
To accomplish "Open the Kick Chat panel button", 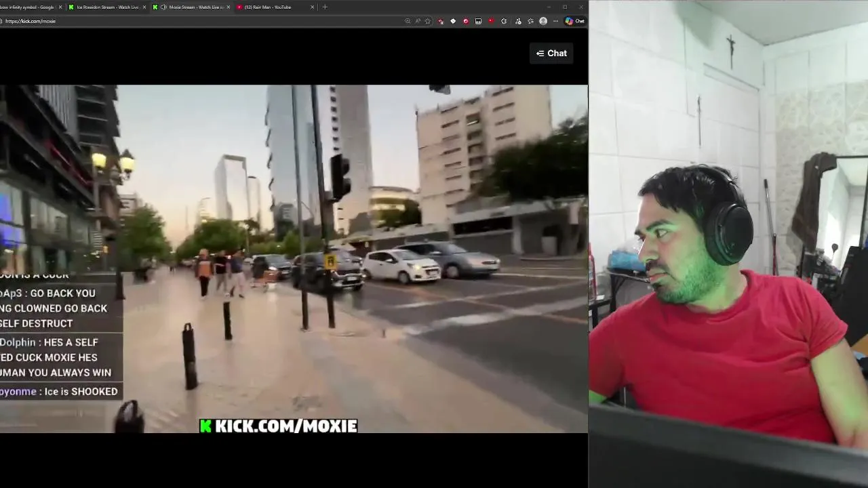I will point(551,54).
